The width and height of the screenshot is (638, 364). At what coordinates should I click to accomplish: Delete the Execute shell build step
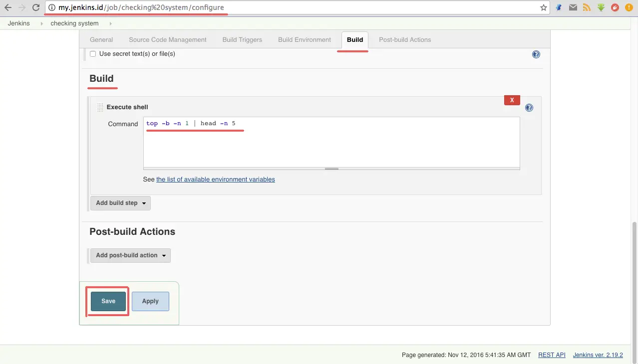tap(512, 100)
